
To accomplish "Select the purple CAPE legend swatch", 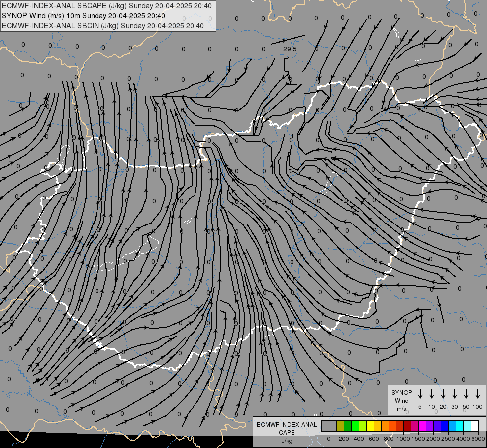I will point(429,426).
